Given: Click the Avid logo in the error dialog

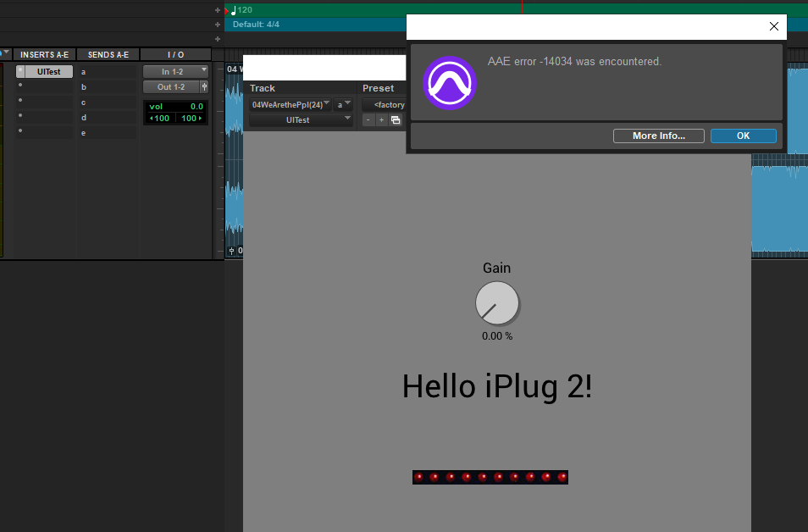Looking at the screenshot, I should 449,82.
